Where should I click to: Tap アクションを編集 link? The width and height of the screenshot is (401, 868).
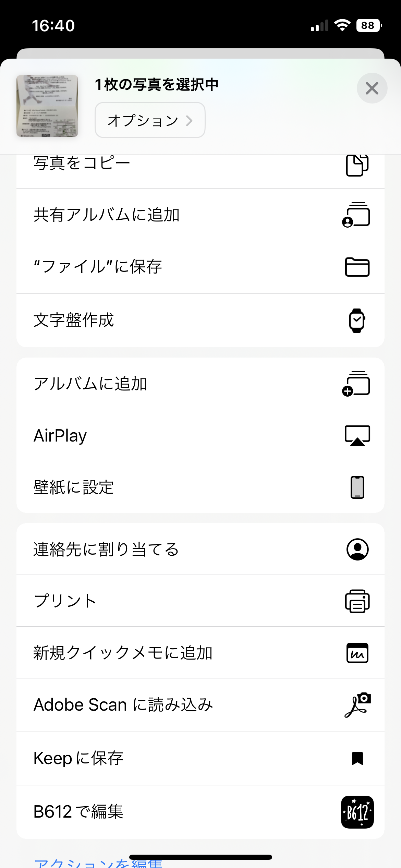pyautogui.click(x=98, y=863)
